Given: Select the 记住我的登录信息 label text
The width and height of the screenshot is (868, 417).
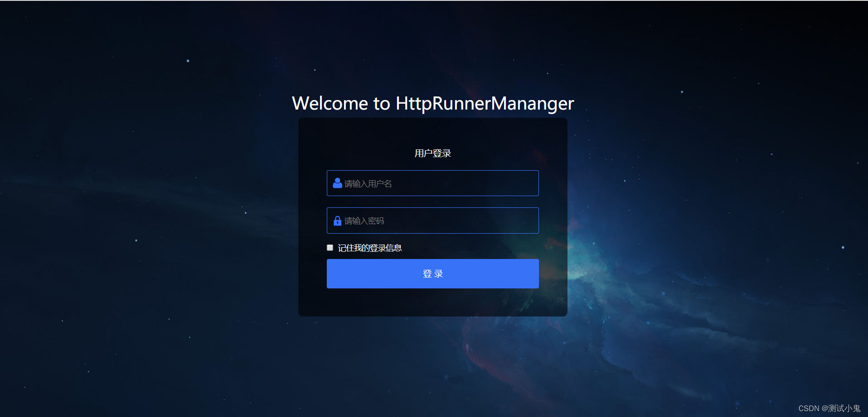Looking at the screenshot, I should (x=370, y=248).
